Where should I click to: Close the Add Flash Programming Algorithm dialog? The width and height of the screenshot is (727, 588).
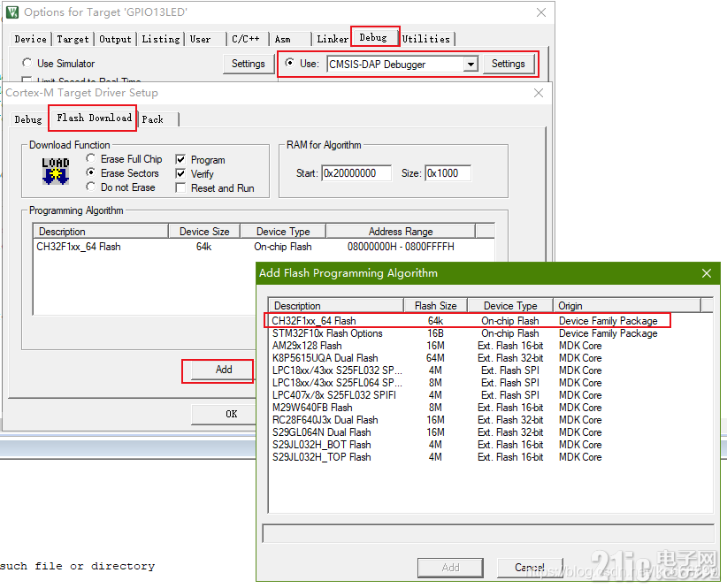tap(706, 273)
